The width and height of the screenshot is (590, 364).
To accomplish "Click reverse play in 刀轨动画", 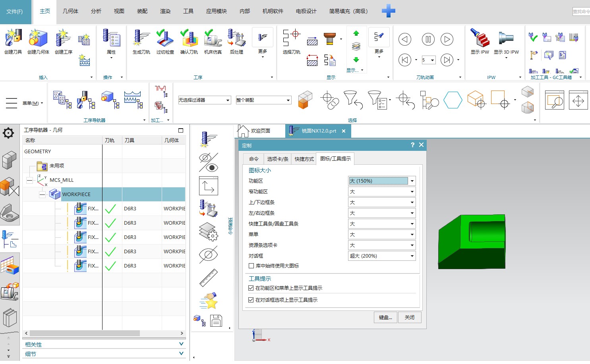I will click(405, 39).
